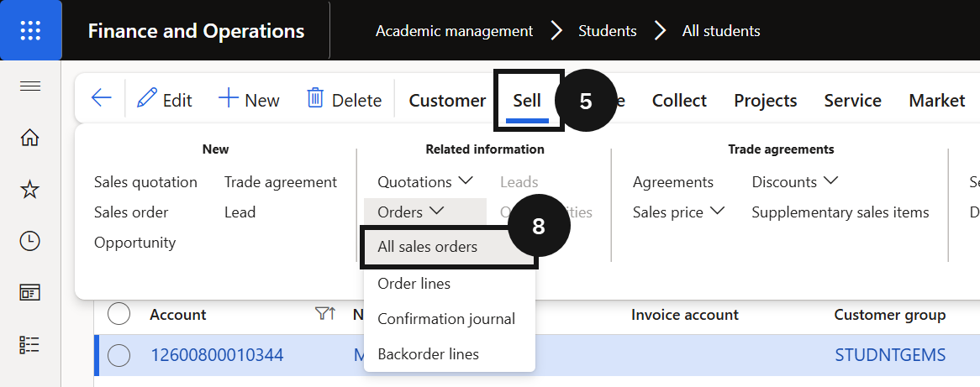Open STUDNTGEMS customer group link
980x387 pixels.
point(890,355)
